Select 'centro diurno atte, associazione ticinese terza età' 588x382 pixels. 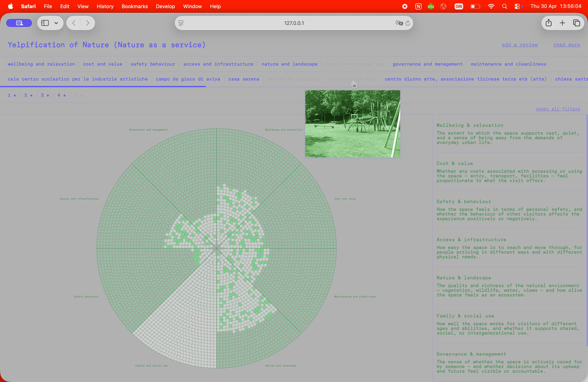point(465,79)
